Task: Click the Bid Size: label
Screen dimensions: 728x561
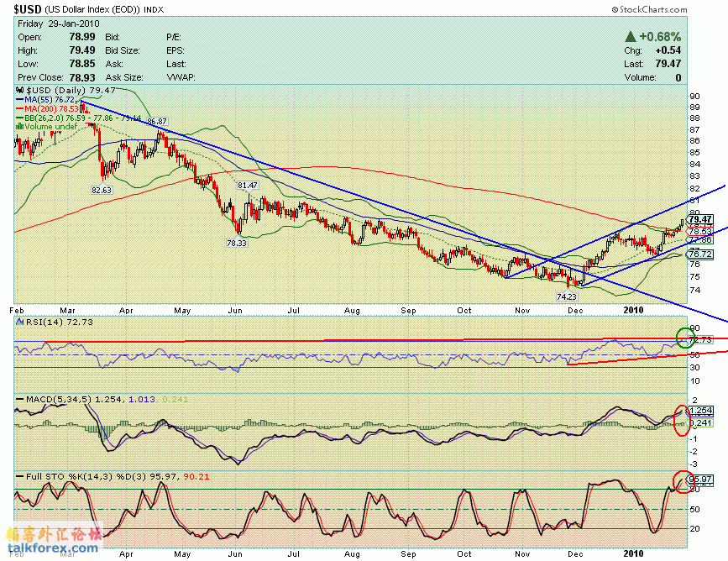Action: click(x=122, y=50)
